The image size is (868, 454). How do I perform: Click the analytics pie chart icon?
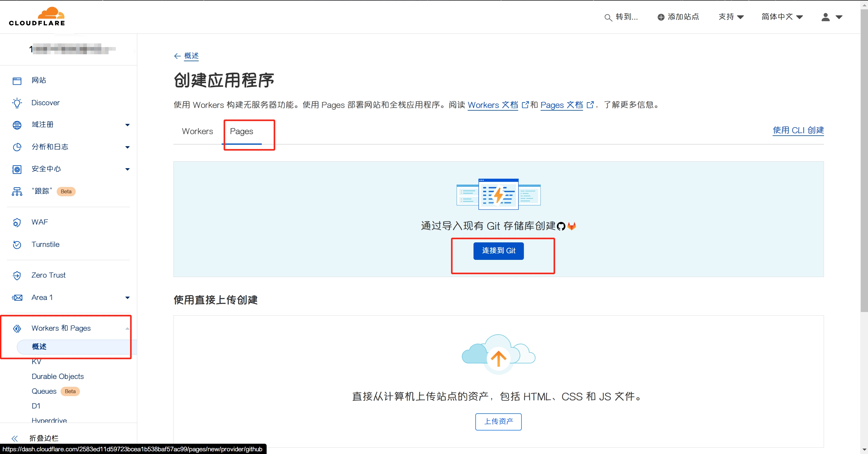tap(17, 147)
